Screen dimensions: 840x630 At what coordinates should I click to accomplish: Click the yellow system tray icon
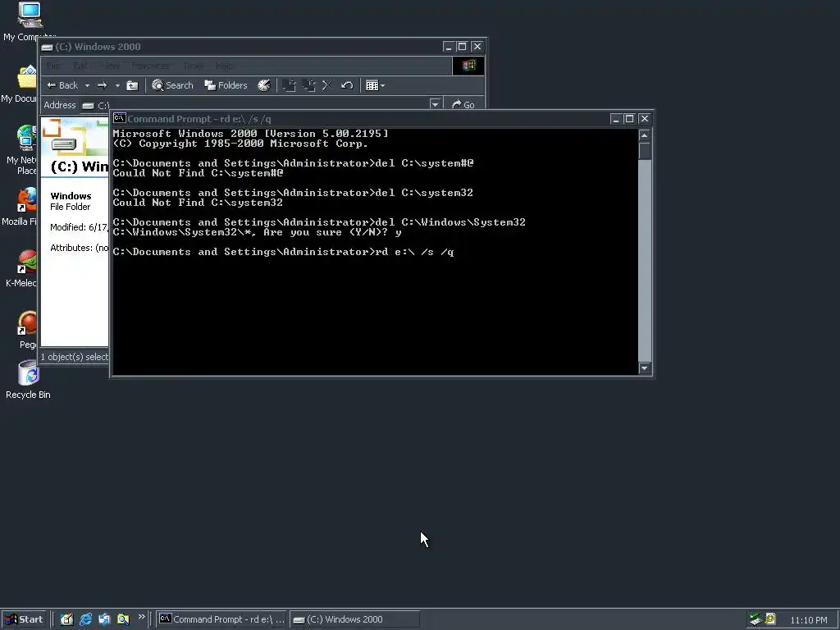tap(770, 619)
